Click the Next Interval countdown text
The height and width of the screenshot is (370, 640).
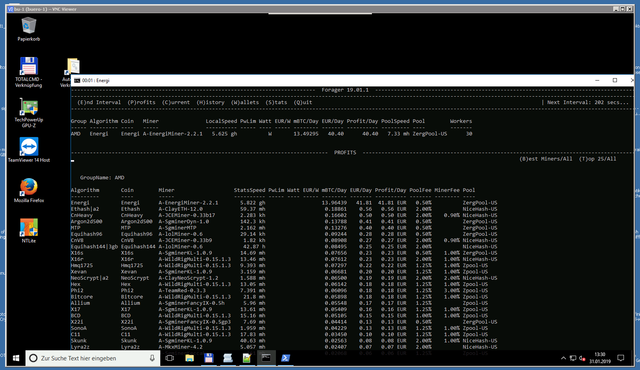[588, 102]
